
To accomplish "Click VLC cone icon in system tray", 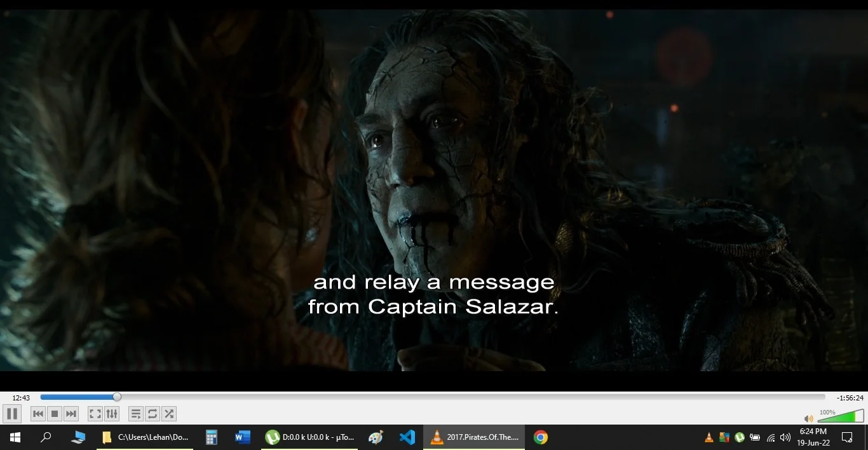I will coord(709,437).
